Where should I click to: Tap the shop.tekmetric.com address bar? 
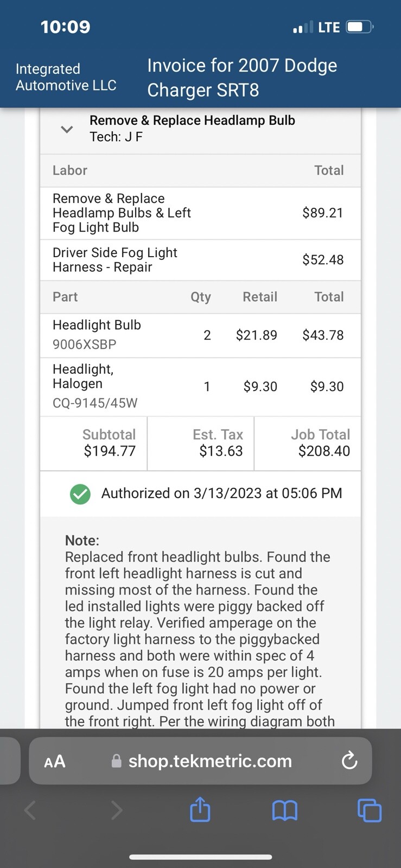pos(209,761)
